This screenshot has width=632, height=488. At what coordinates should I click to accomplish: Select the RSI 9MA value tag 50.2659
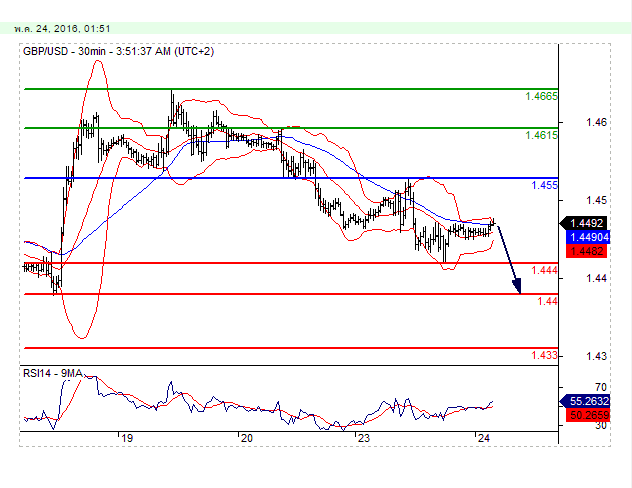(588, 415)
